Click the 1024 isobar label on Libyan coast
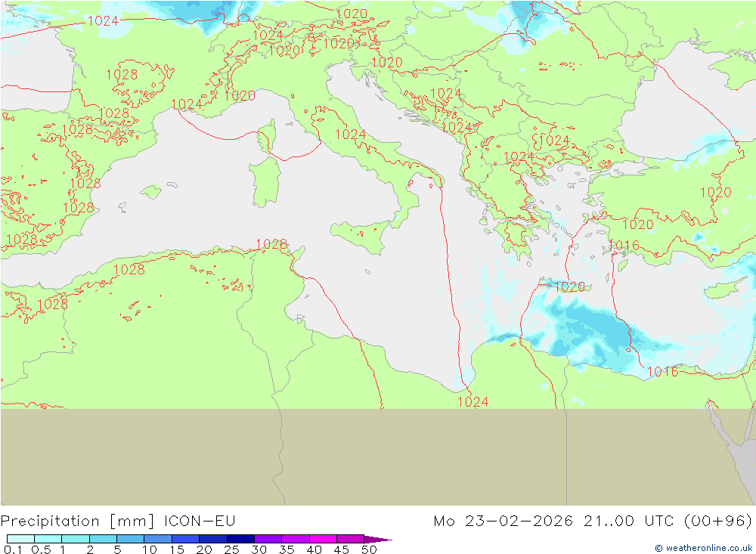This screenshot has height=554, width=756. tap(473, 401)
